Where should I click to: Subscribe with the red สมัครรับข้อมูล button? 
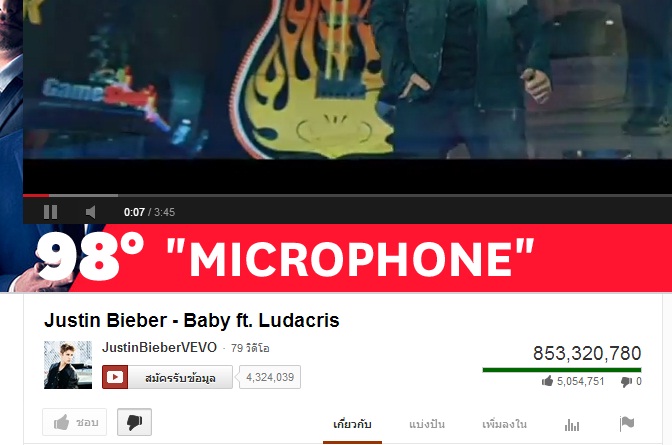pos(168,377)
